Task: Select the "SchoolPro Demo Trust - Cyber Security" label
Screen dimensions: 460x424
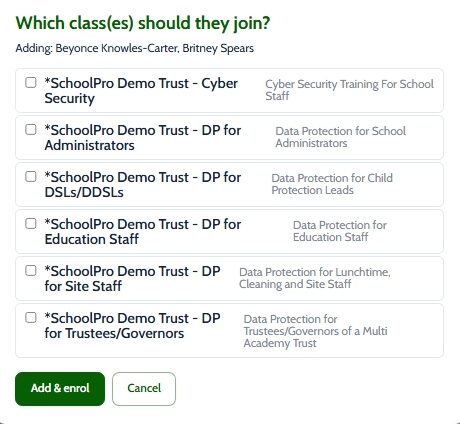Action: coord(141,91)
